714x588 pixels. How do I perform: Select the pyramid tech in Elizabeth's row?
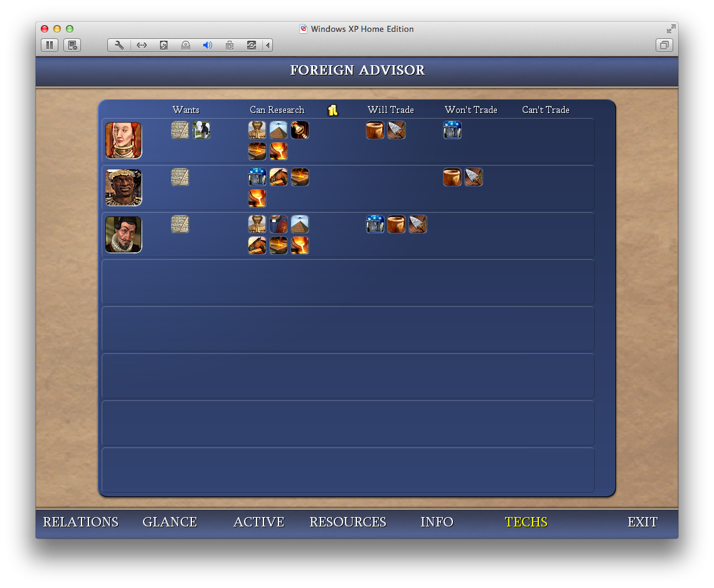click(279, 130)
